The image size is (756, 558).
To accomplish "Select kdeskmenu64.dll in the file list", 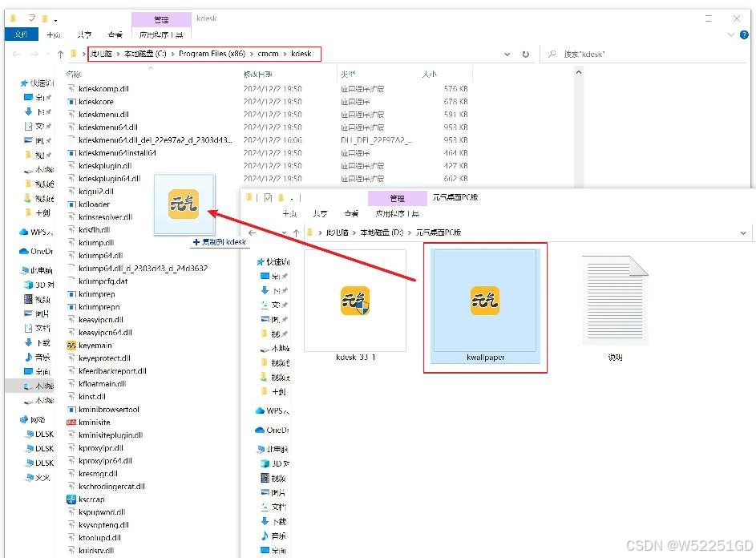I will (107, 127).
